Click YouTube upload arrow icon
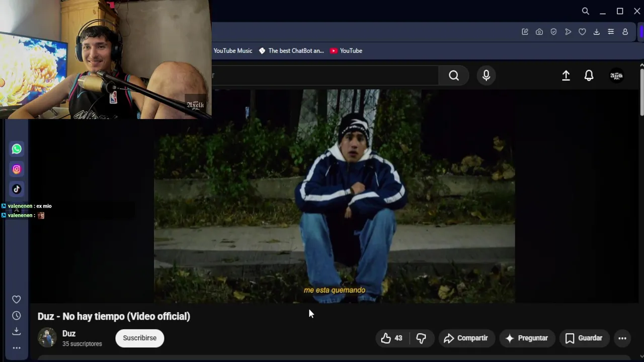The width and height of the screenshot is (644, 362). pyautogui.click(x=566, y=75)
